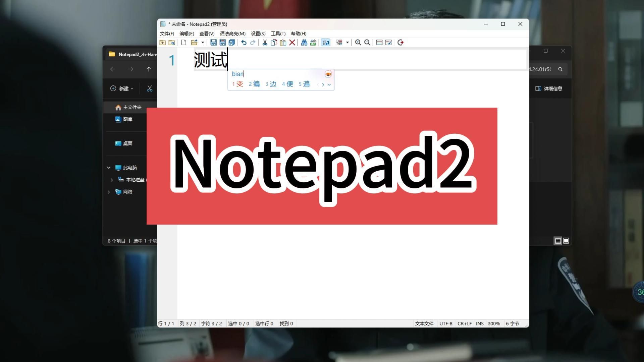Open the Find dialog via binoculars icon
This screenshot has height=362, width=644.
[304, 42]
